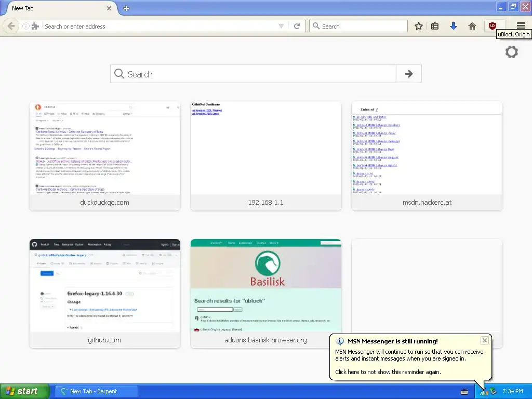
Task: Click the magnifier icon in the toolbar search box
Action: 316,26
